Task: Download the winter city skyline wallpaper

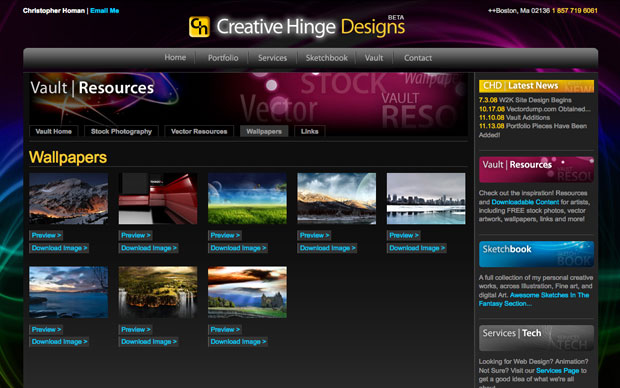Action: 416,248
